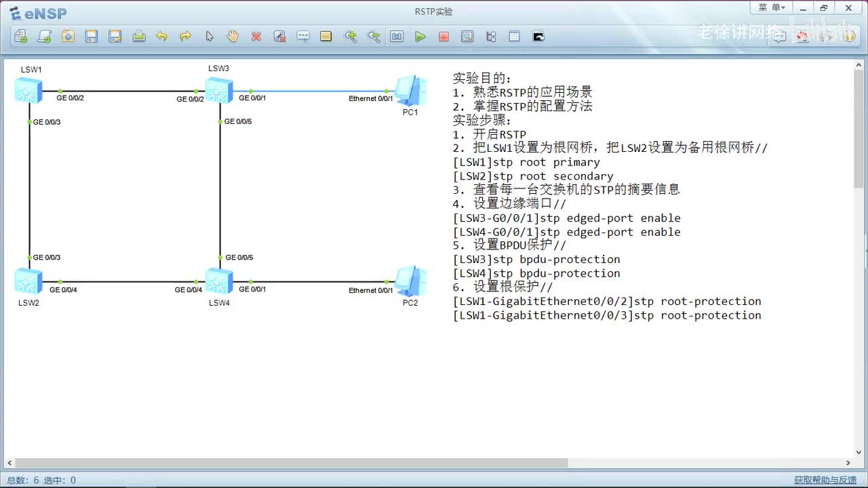Click the horizontal scrollbar left arrow
Viewport: 868px width, 488px height.
[x=9, y=463]
